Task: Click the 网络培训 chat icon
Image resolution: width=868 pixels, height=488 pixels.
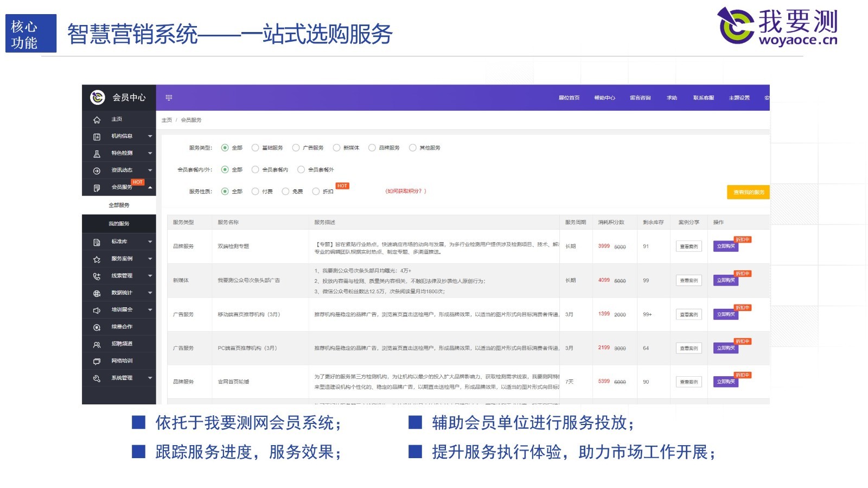Action: pos(97,362)
